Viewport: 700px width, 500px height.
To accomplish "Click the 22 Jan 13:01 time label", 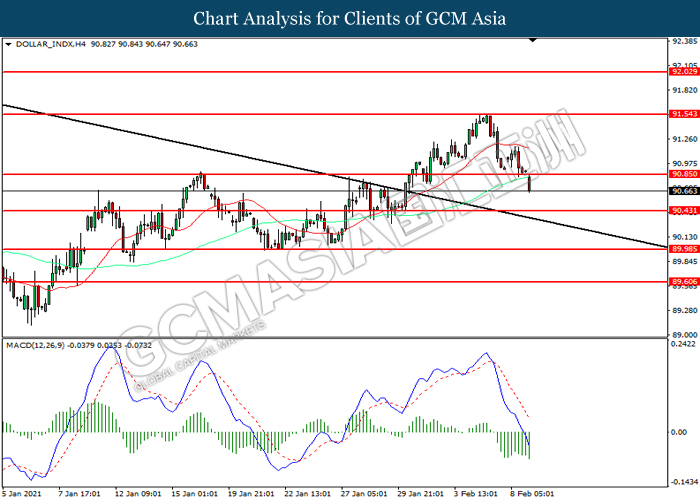I will point(308,494).
